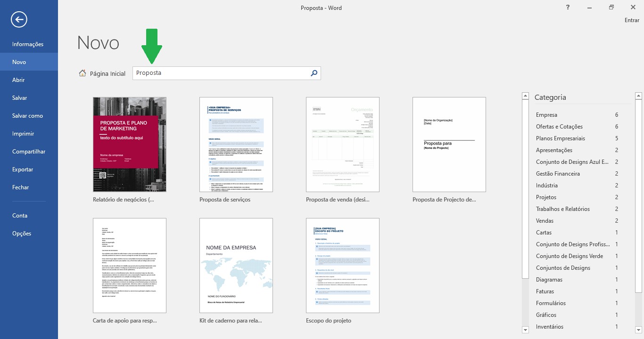Select the Carta de apoio template thumbnail
Viewport: 644px width, 339px height.
point(130,266)
